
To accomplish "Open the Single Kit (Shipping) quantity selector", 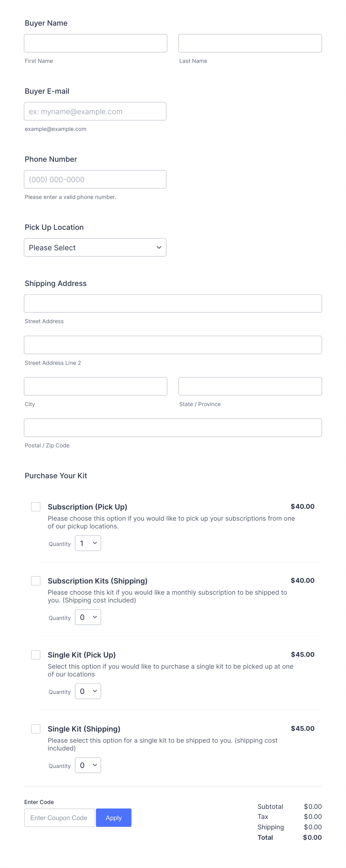I will (x=88, y=765).
